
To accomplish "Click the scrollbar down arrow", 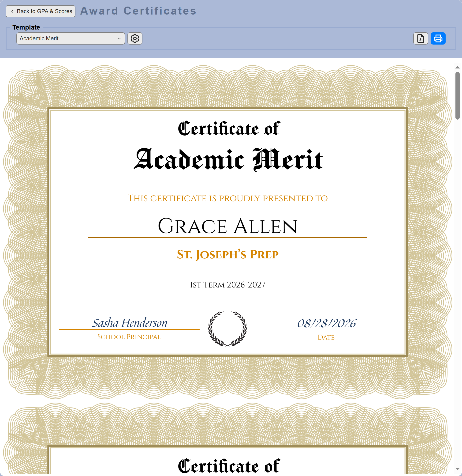I will (x=457, y=469).
